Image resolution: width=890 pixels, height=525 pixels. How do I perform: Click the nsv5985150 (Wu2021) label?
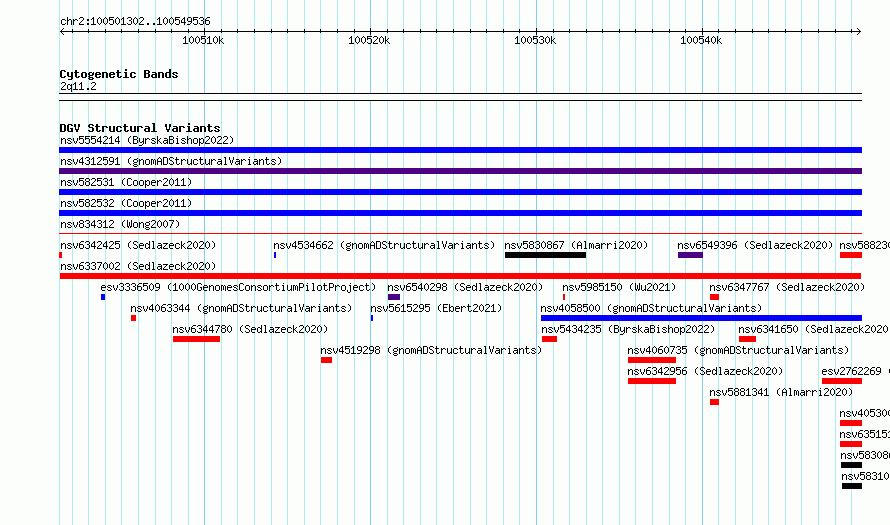coord(619,287)
